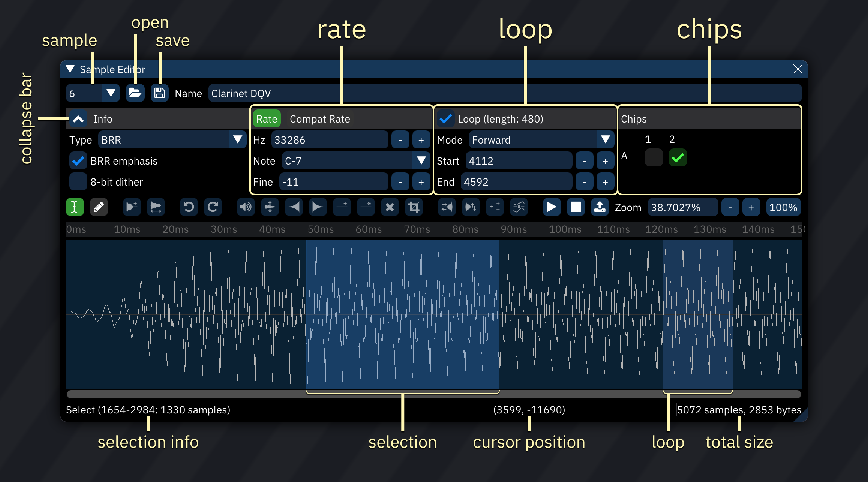
Task: Click the open sample folder icon
Action: [x=135, y=93]
